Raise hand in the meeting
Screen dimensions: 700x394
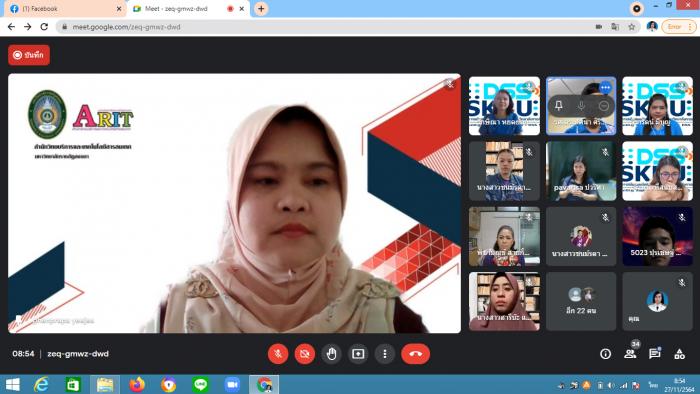[331, 354]
